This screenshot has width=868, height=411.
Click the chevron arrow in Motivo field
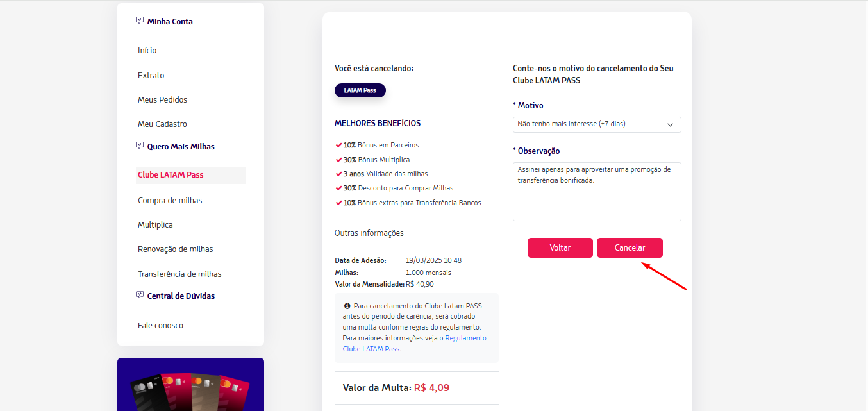click(x=671, y=124)
